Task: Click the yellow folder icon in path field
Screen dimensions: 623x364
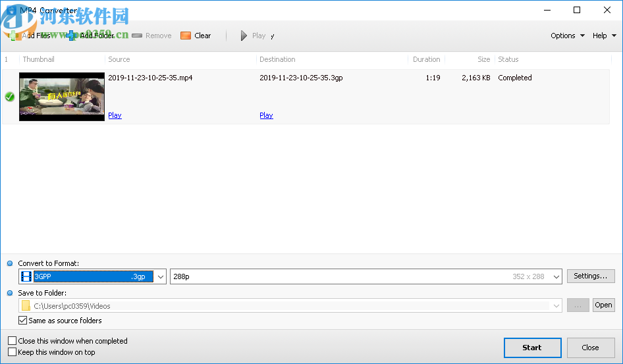Action: pos(26,305)
